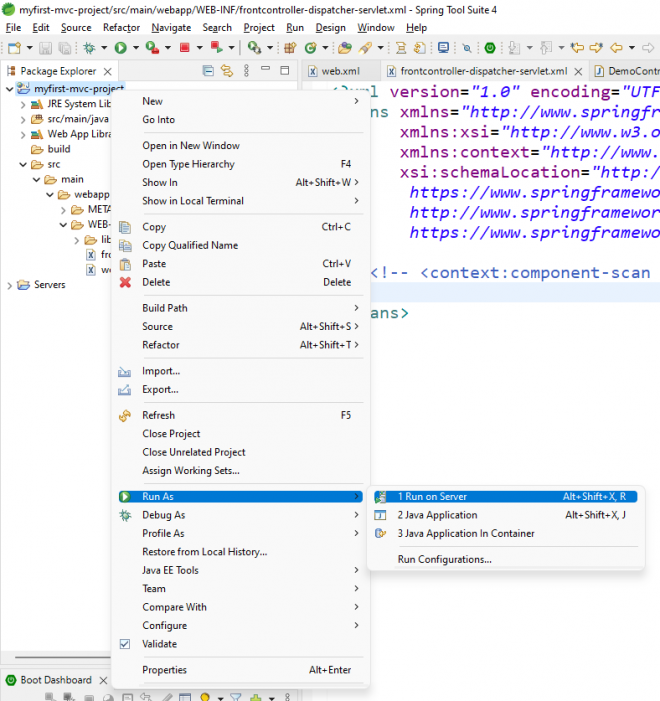Click Link with Editor in Package Explorer
The width and height of the screenshot is (660, 701).
click(x=227, y=71)
